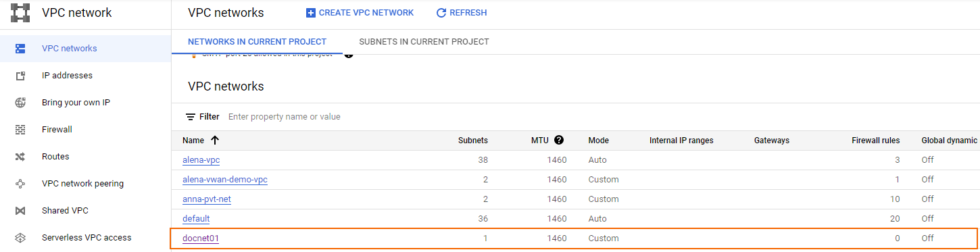Click the Global dynamic column header

950,141
